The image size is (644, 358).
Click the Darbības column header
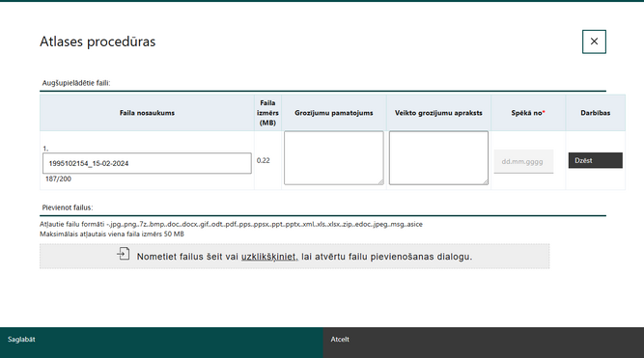click(595, 113)
